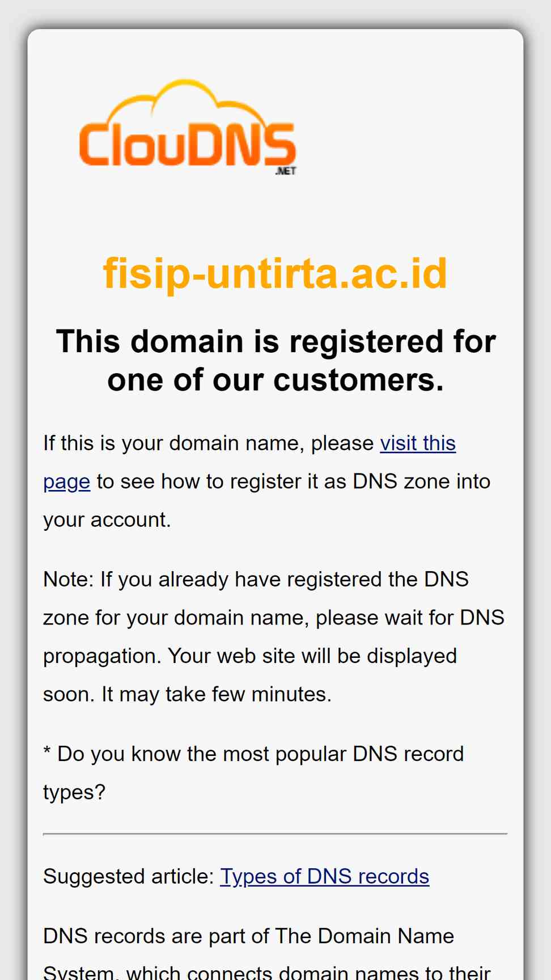Click the "This domain is registered for" heading line

tap(275, 341)
